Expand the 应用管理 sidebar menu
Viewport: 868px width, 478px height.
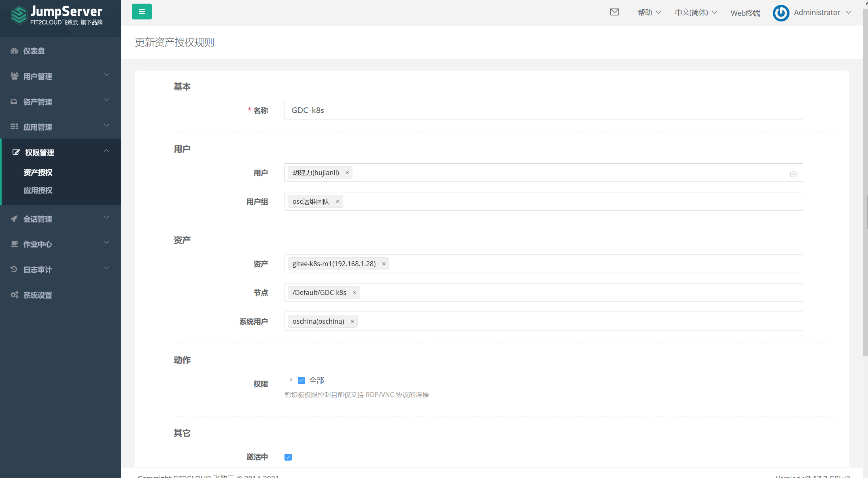coord(60,127)
